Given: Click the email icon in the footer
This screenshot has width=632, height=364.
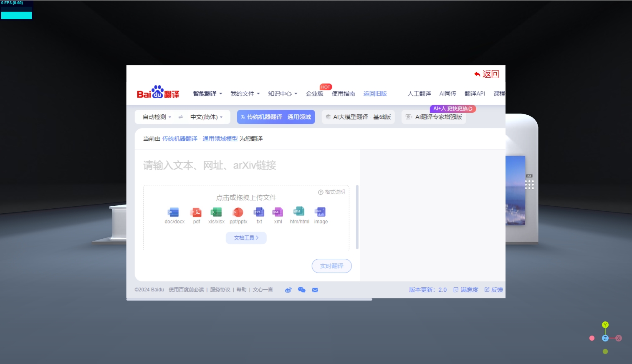Looking at the screenshot, I should point(315,289).
